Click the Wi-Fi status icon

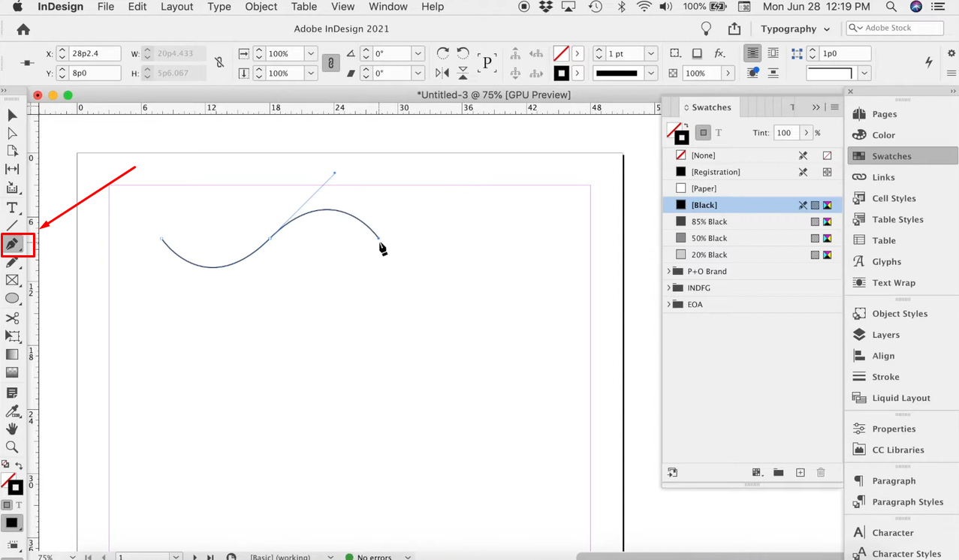pos(644,7)
